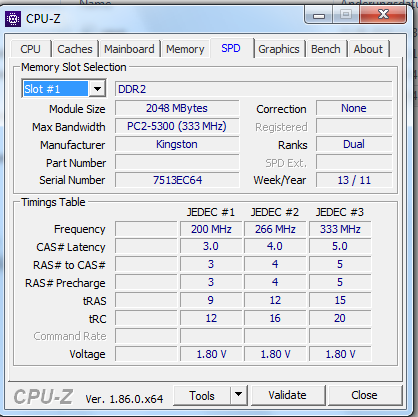Click the CAS# Latency 5.0 cell
Screen dimensions: 418x417
[x=340, y=246]
